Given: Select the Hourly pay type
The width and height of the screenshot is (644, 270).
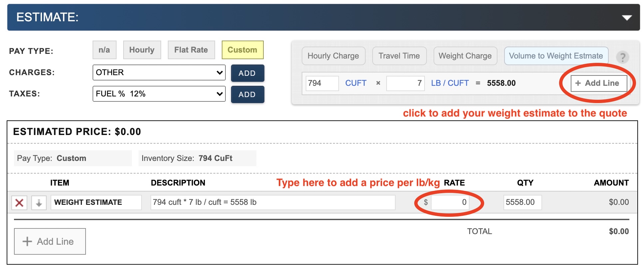Looking at the screenshot, I should (142, 50).
